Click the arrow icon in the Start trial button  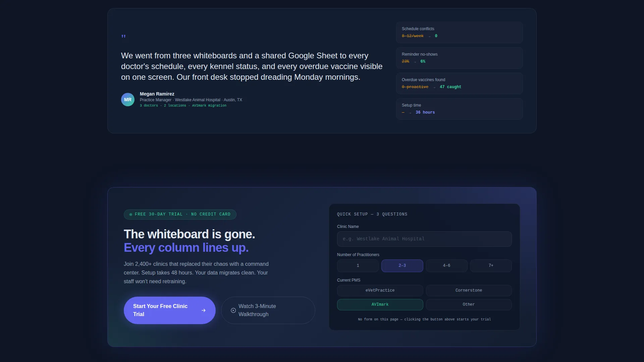point(204,310)
